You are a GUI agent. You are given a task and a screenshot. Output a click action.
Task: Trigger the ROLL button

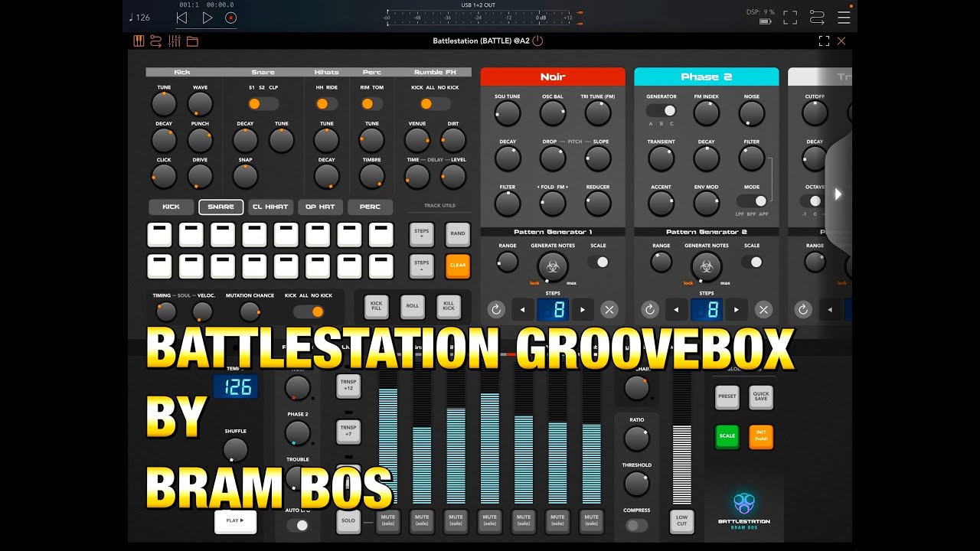(x=413, y=306)
